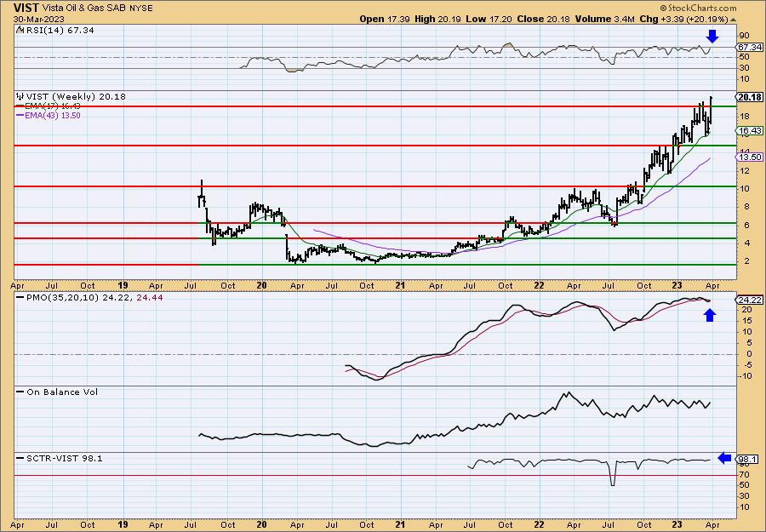Click the 24.22 PMO tag on right axis

point(749,300)
